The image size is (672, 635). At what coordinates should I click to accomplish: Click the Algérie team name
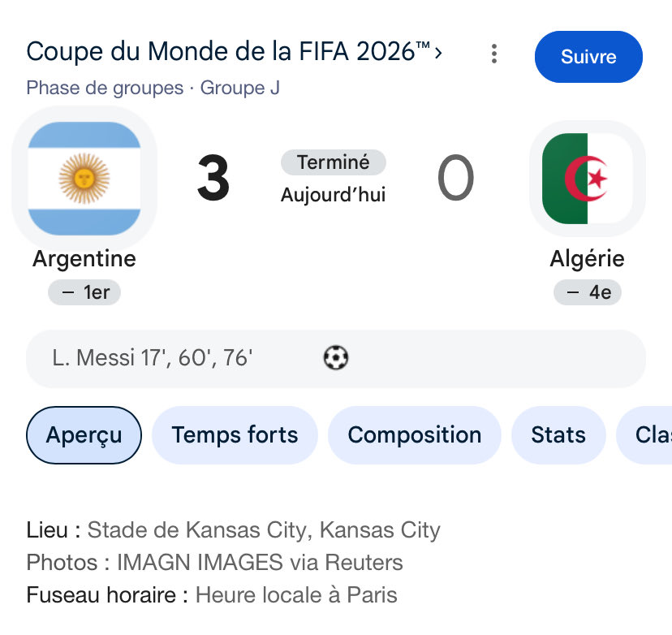tap(587, 259)
